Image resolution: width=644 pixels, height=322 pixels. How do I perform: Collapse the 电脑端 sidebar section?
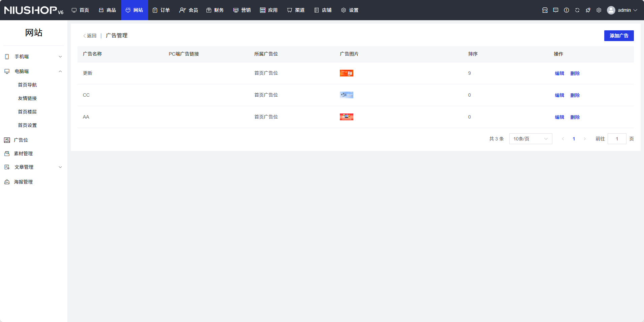tap(34, 71)
